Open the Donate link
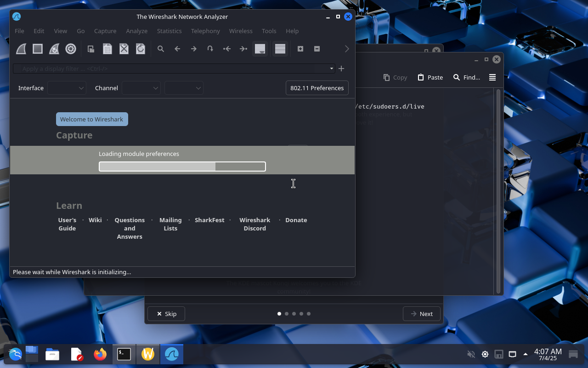 pyautogui.click(x=296, y=220)
